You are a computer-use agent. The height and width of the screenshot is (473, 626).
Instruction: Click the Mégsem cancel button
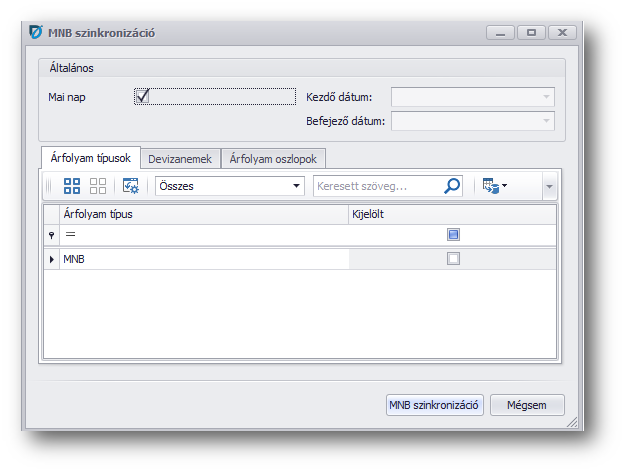(527, 405)
